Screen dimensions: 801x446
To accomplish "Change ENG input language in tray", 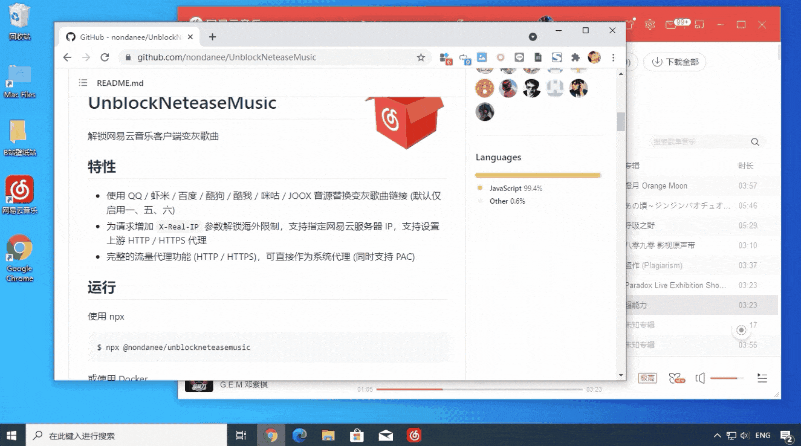I will click(x=763, y=436).
